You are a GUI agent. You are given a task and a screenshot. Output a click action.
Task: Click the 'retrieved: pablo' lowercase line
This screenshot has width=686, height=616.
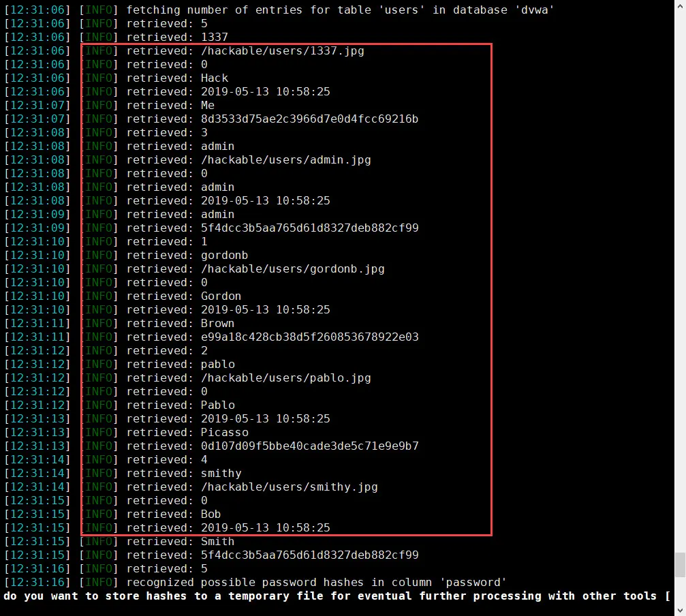click(x=119, y=364)
